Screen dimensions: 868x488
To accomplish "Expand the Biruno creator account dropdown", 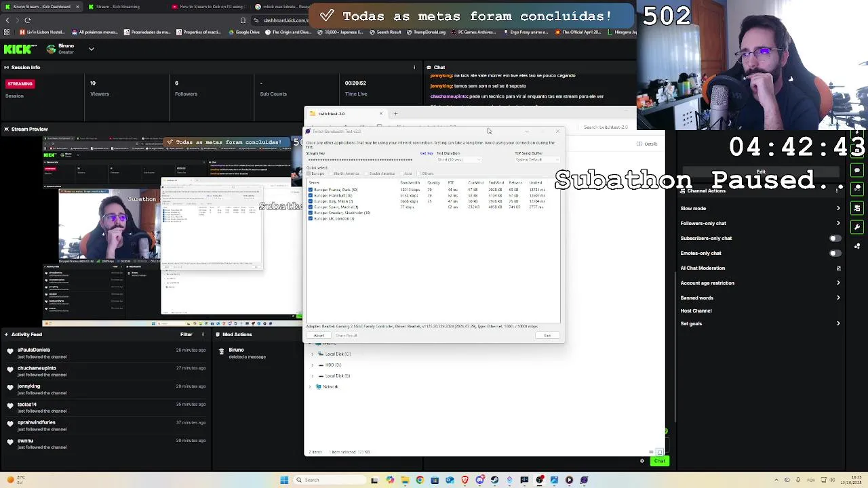I will pyautogui.click(x=91, y=49).
